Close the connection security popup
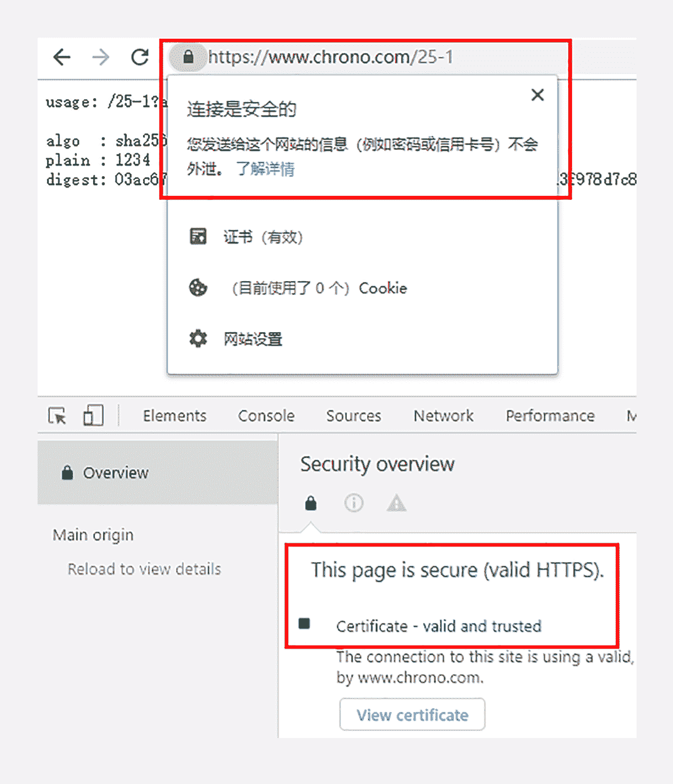Image resolution: width=673 pixels, height=784 pixels. [x=537, y=95]
